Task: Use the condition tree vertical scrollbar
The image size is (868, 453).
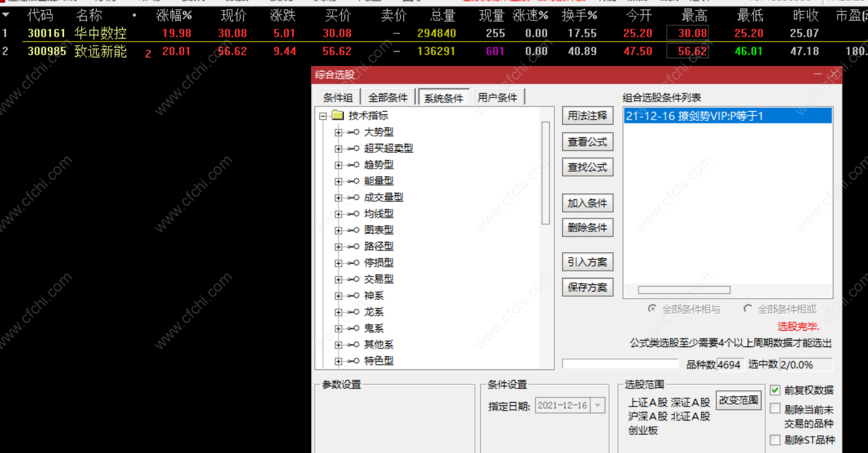Action: pos(546,173)
